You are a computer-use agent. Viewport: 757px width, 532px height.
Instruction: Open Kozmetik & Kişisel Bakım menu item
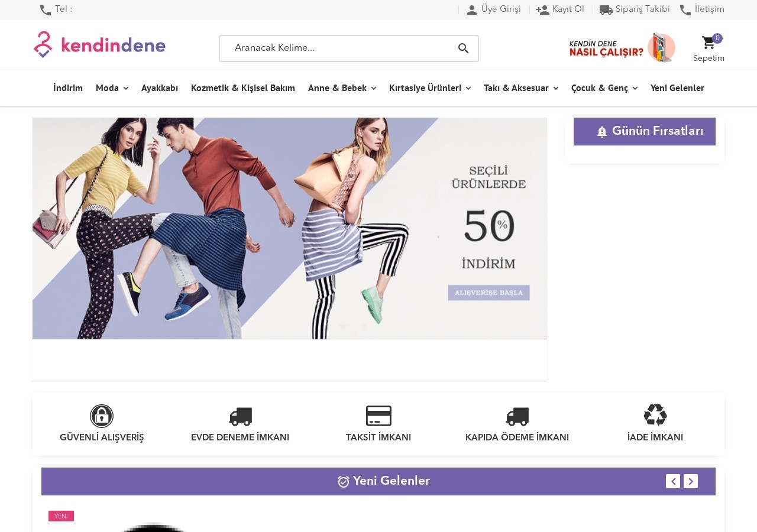[243, 88]
